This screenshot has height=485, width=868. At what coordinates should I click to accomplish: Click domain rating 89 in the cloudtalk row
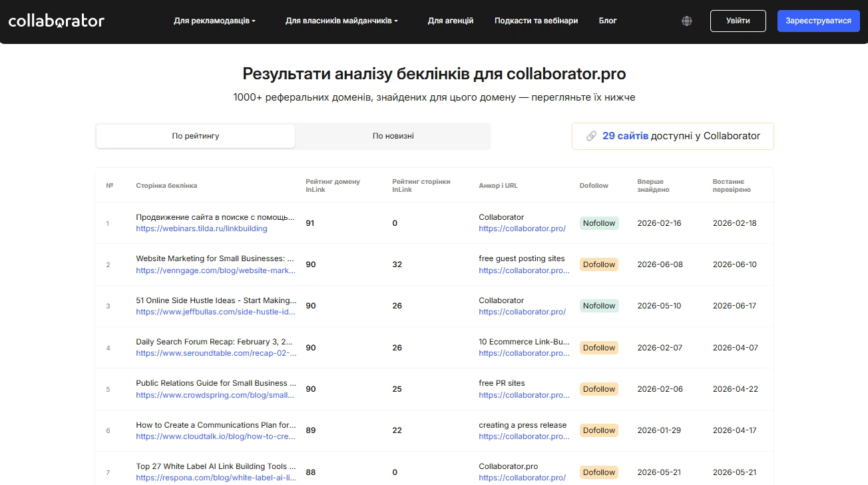[x=311, y=430]
